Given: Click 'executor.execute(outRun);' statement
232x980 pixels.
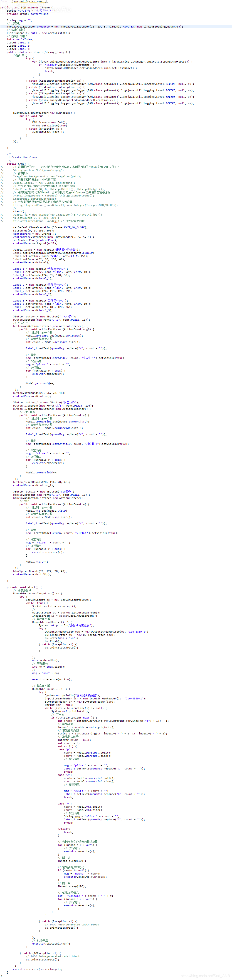Looking at the screenshot, I should pos(52,679).
